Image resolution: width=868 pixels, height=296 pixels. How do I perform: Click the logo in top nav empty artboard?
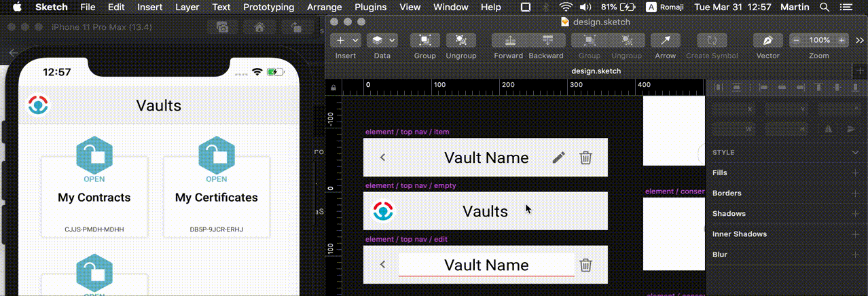(x=384, y=211)
